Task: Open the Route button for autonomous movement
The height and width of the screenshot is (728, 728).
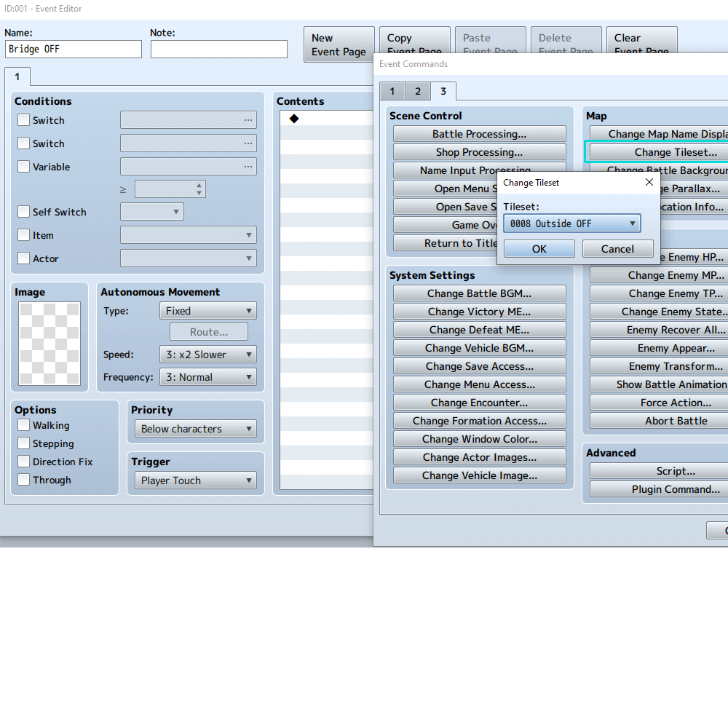Action: pyautogui.click(x=208, y=332)
